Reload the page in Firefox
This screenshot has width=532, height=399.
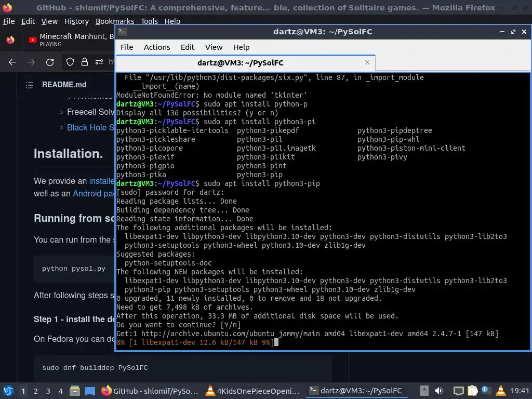(50, 62)
